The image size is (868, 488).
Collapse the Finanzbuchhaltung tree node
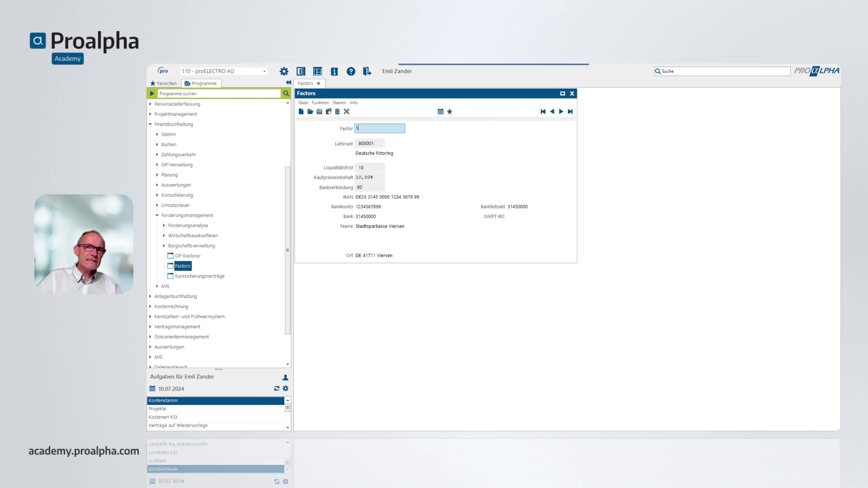pos(150,124)
